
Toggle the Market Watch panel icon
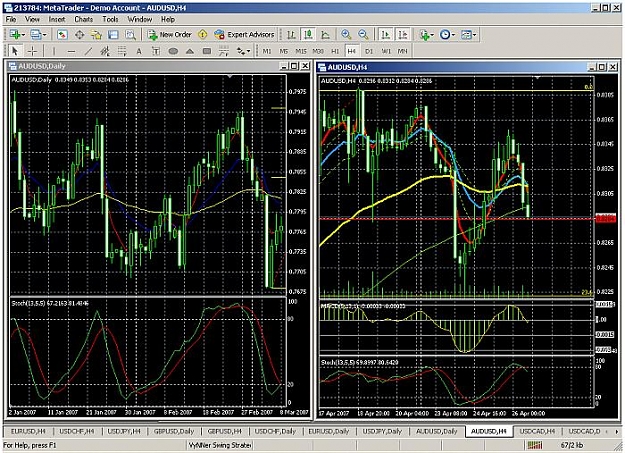[x=62, y=35]
